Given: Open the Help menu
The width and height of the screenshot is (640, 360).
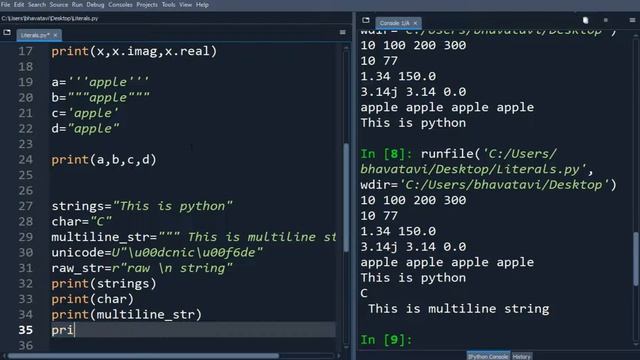Looking at the screenshot, I should tap(202, 5).
